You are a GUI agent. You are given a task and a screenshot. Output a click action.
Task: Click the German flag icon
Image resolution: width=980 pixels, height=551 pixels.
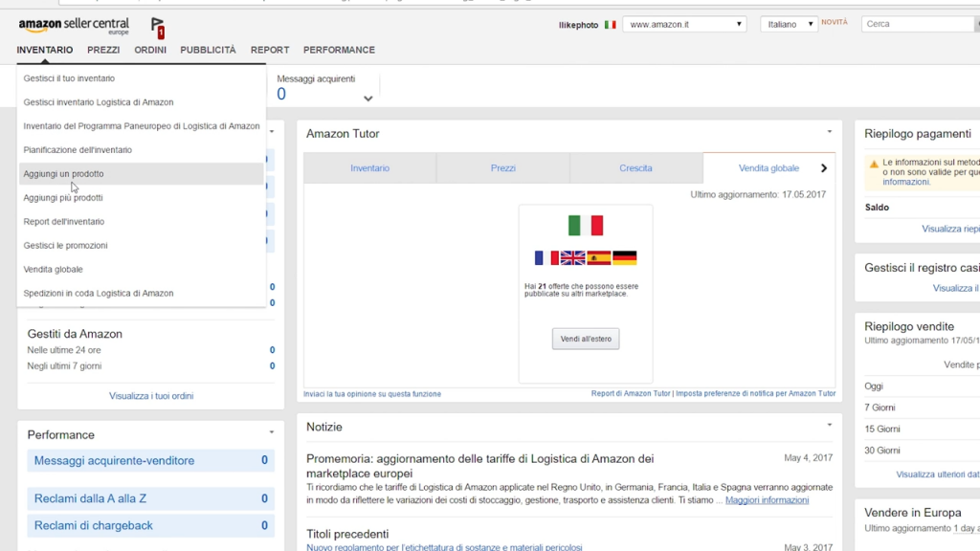tap(624, 258)
